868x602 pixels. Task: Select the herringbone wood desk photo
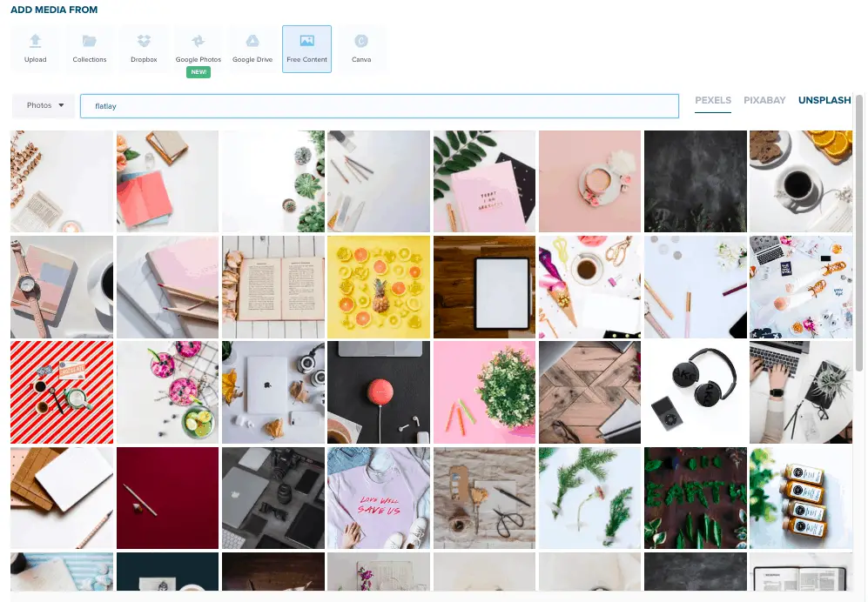click(x=589, y=392)
